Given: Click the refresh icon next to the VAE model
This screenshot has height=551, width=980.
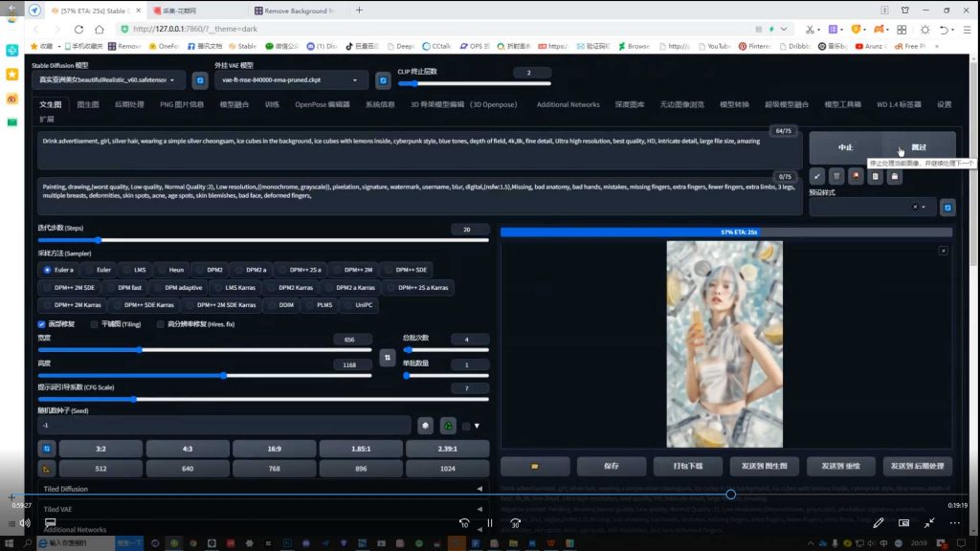Looking at the screenshot, I should 383,80.
